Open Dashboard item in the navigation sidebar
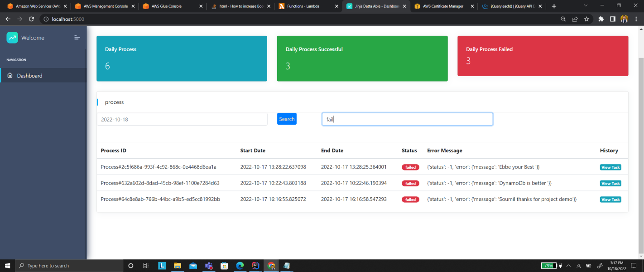Viewport: 644px width, 272px height. point(43,75)
